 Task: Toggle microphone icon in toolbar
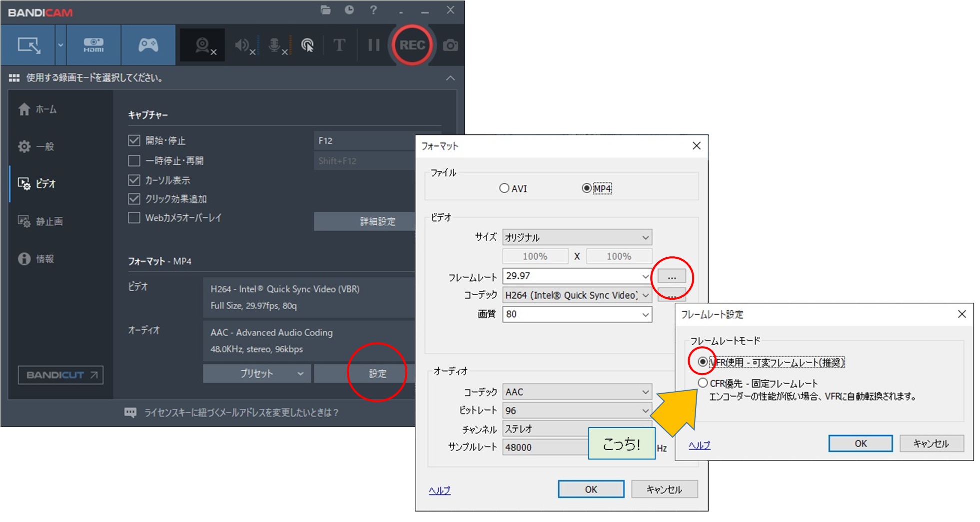(x=275, y=45)
